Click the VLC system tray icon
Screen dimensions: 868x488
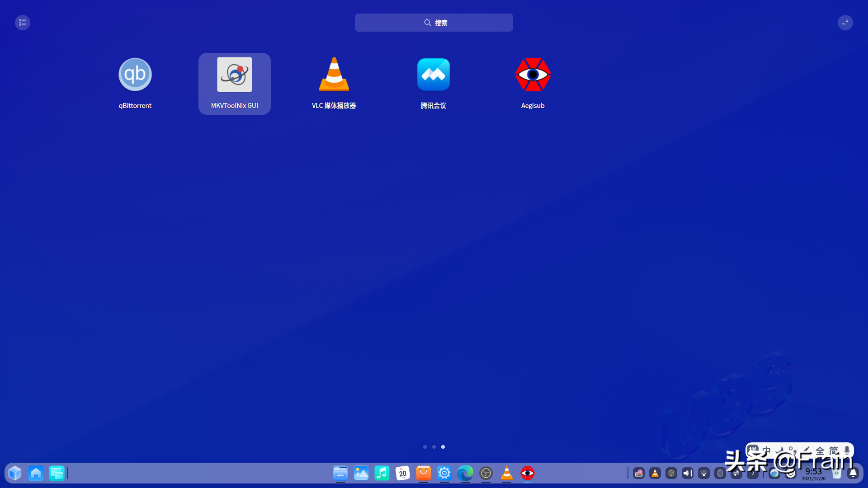pyautogui.click(x=655, y=473)
